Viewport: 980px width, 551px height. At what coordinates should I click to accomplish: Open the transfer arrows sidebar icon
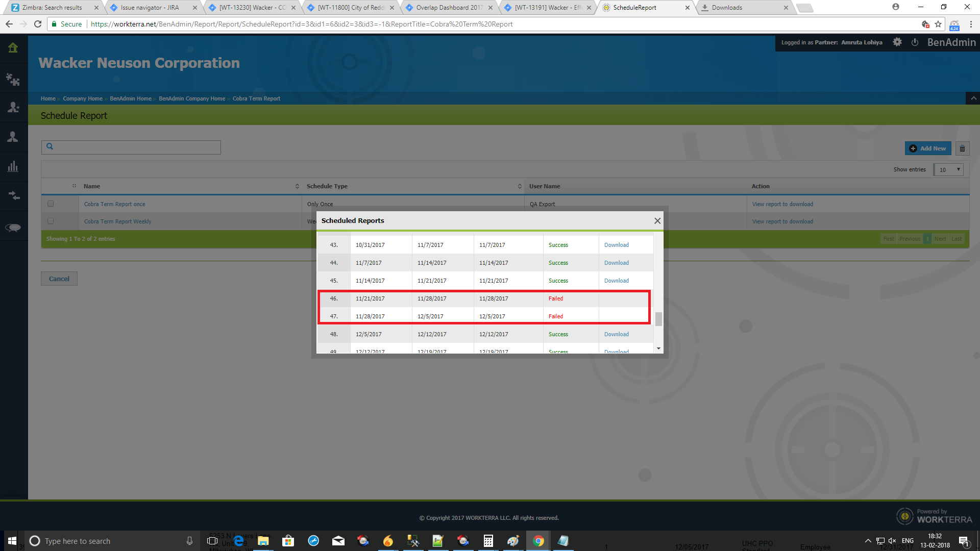13,196
